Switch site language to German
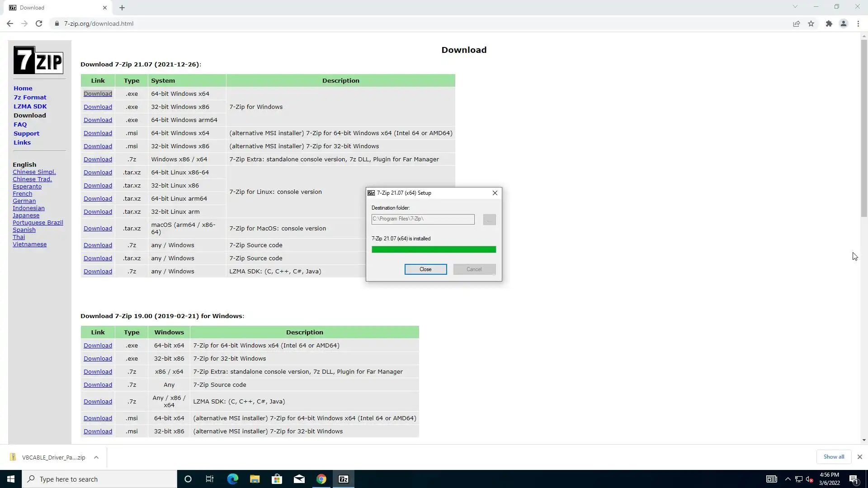 tap(24, 201)
